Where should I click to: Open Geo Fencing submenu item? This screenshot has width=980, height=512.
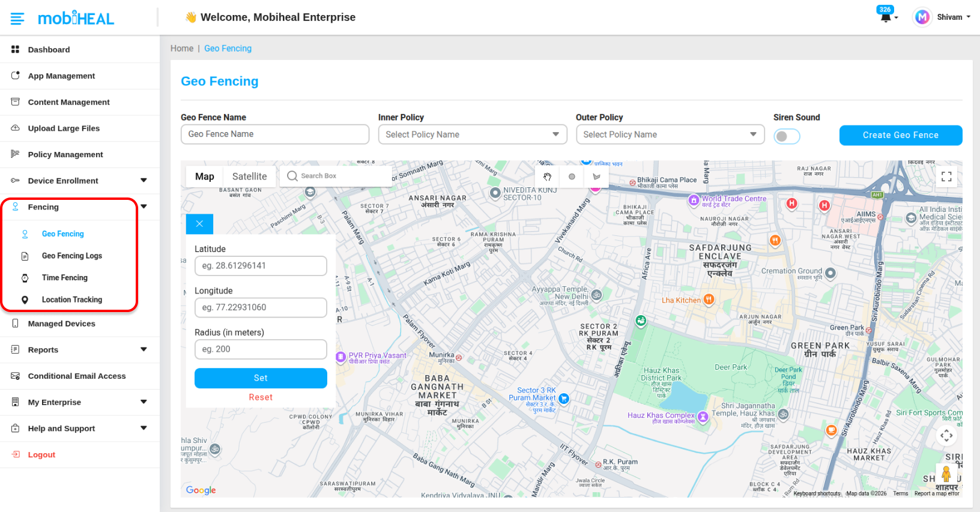[x=63, y=234]
